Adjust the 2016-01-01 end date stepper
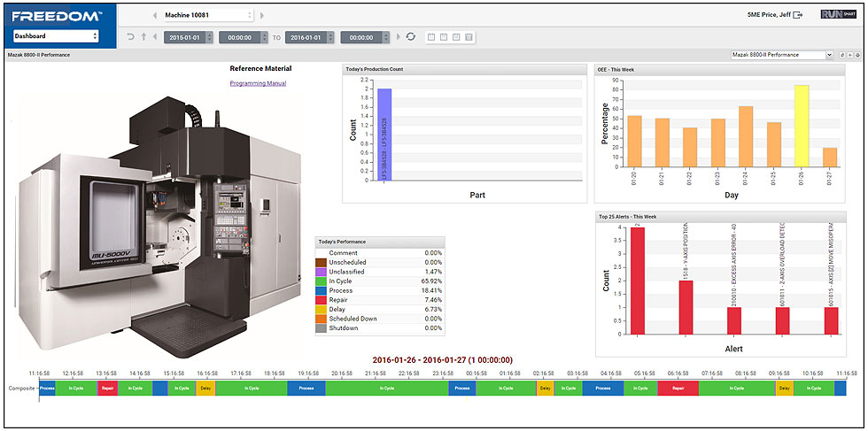 point(330,37)
